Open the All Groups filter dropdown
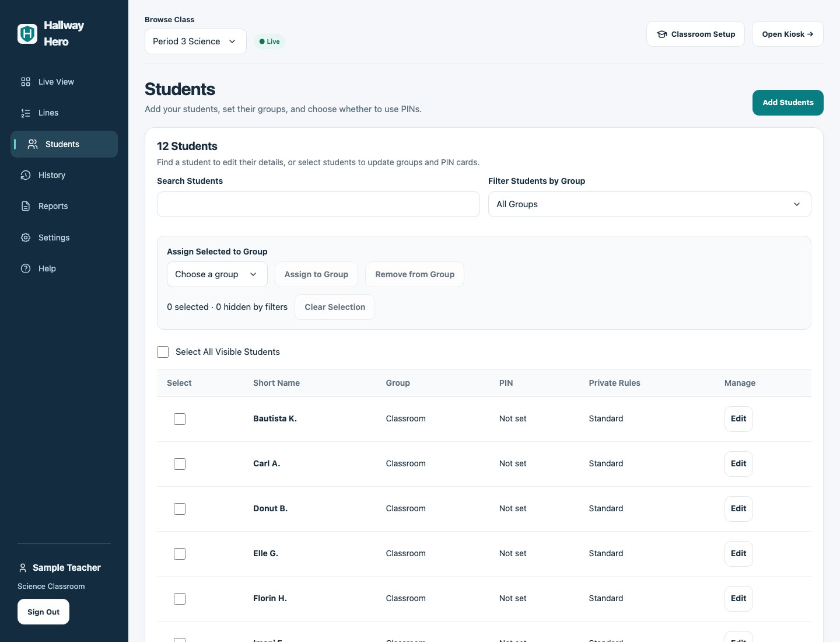 pyautogui.click(x=649, y=204)
